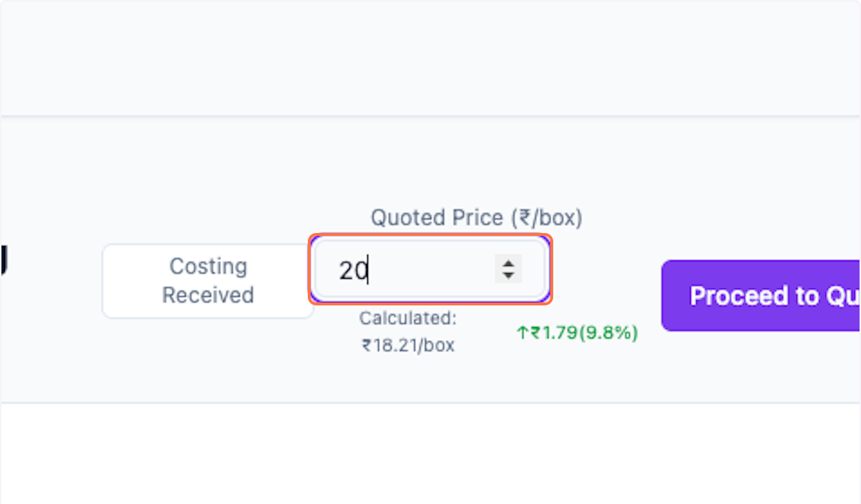Click the empty space right of the 20 value
The image size is (861, 504).
point(430,270)
